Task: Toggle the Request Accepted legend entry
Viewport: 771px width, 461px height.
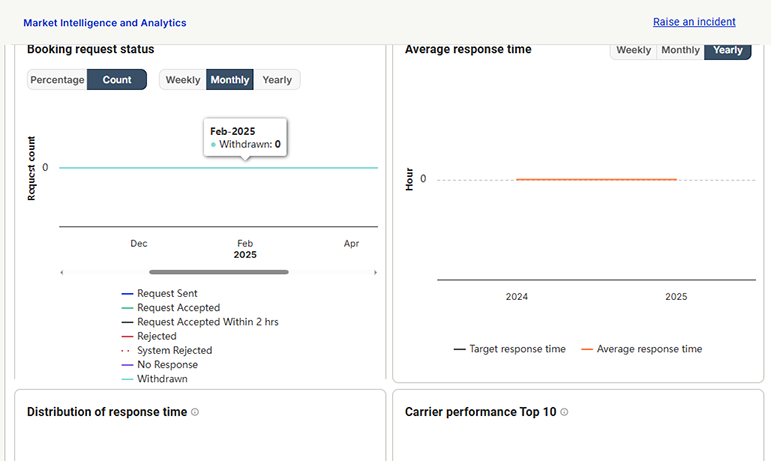Action: coord(171,308)
